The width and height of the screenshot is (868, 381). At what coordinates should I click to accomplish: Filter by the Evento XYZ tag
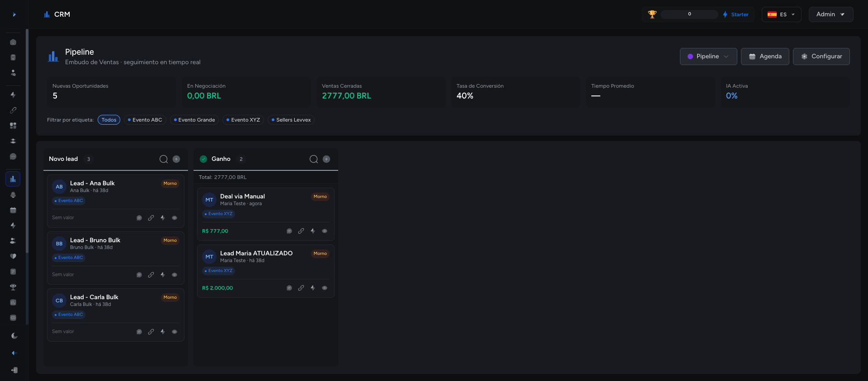pyautogui.click(x=243, y=120)
